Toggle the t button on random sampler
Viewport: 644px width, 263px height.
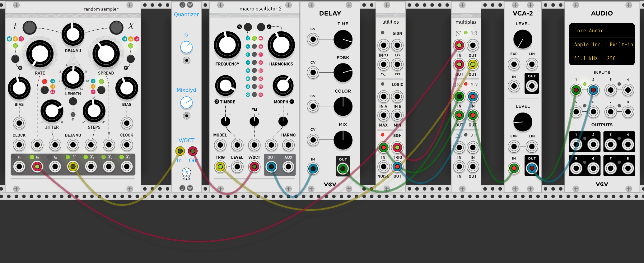(30, 28)
